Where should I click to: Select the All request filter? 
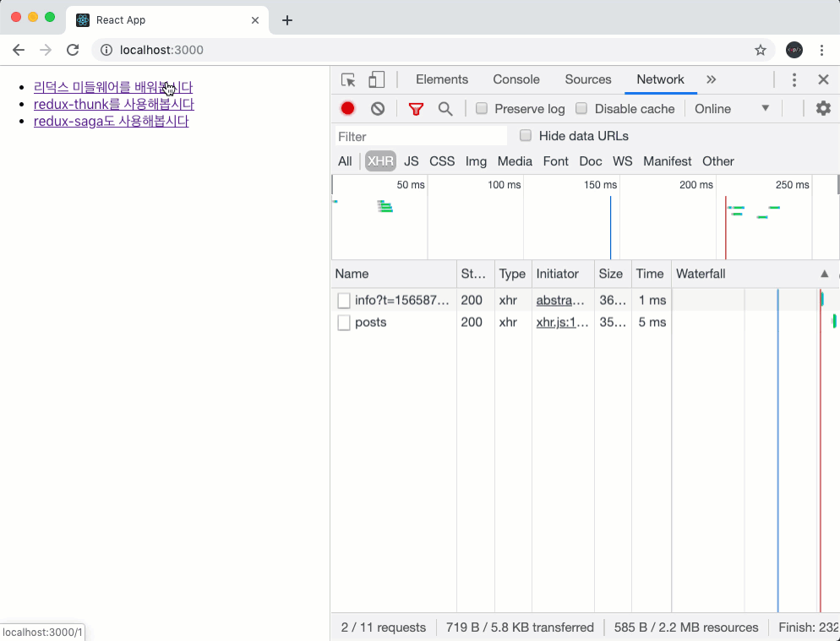point(345,161)
